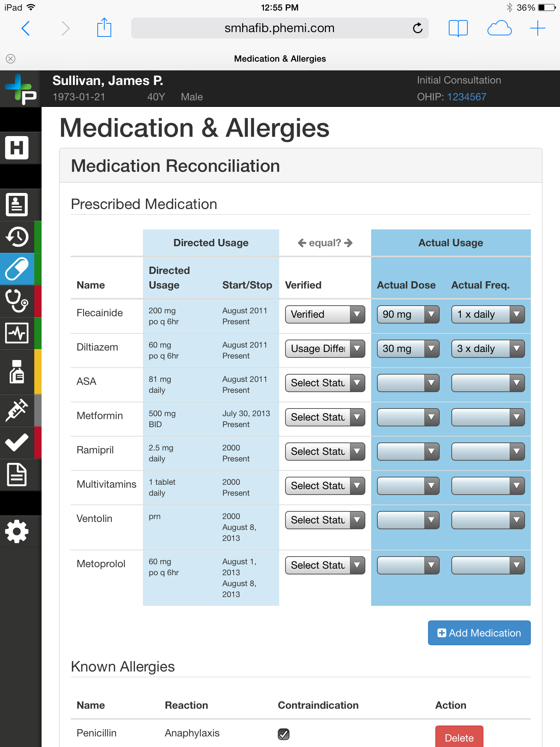Select the hospital H sidebar icon
The image size is (560, 747).
[17, 148]
